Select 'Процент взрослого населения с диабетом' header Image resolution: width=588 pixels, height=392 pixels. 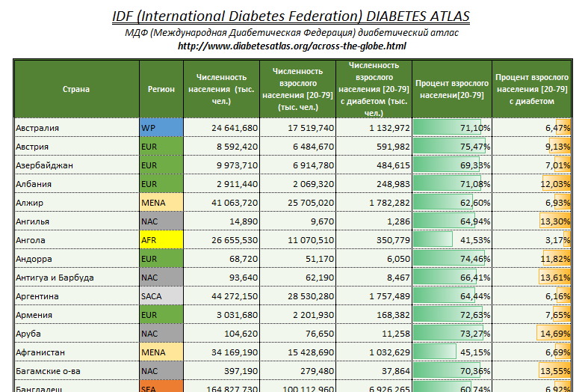[x=532, y=89]
